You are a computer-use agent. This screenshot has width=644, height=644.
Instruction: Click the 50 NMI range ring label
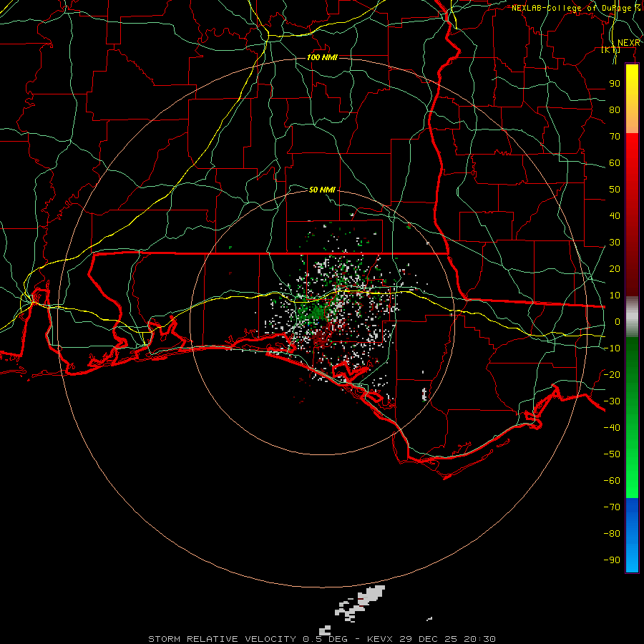pos(322,190)
